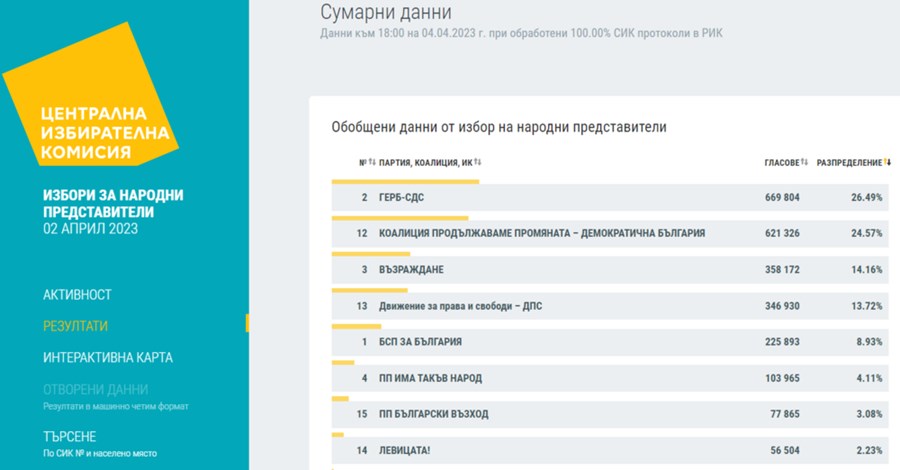The height and width of the screenshot is (470, 900).
Task: Toggle sort arrow beside РАЗПРЕДЕЛЕНИЕ header
Action: click(887, 162)
